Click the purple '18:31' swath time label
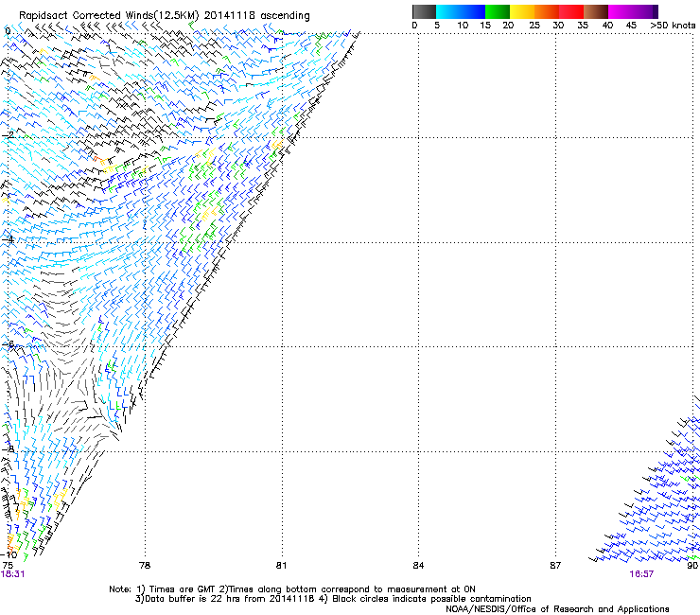Viewport: 700px width, 615px height. (x=12, y=574)
